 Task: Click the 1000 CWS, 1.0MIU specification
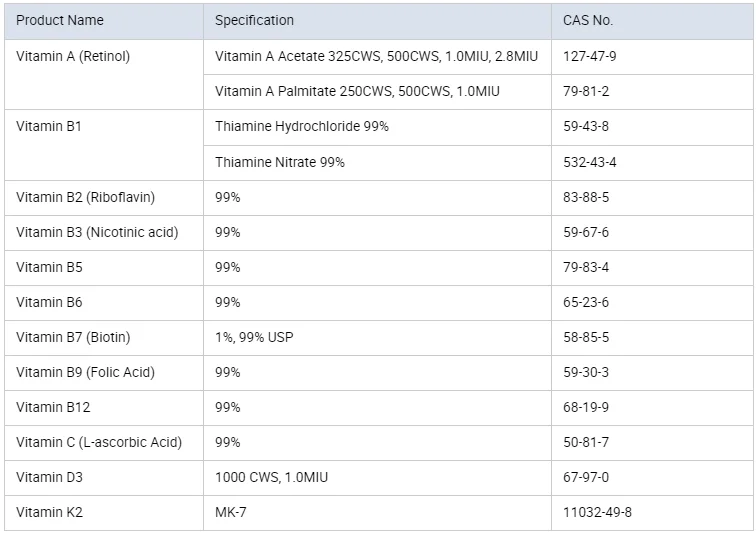tap(271, 477)
